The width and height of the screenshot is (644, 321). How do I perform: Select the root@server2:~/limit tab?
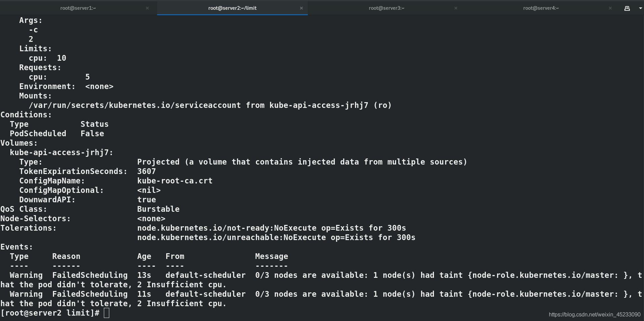[x=232, y=8]
